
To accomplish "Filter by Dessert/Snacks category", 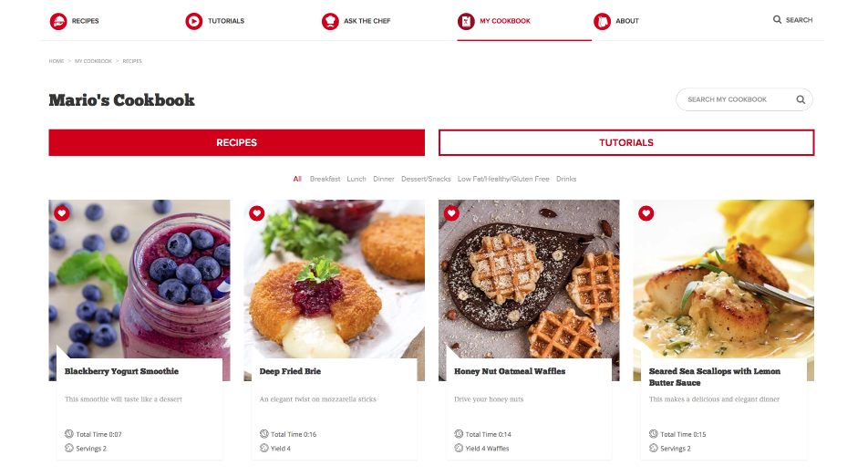I will click(x=426, y=179).
